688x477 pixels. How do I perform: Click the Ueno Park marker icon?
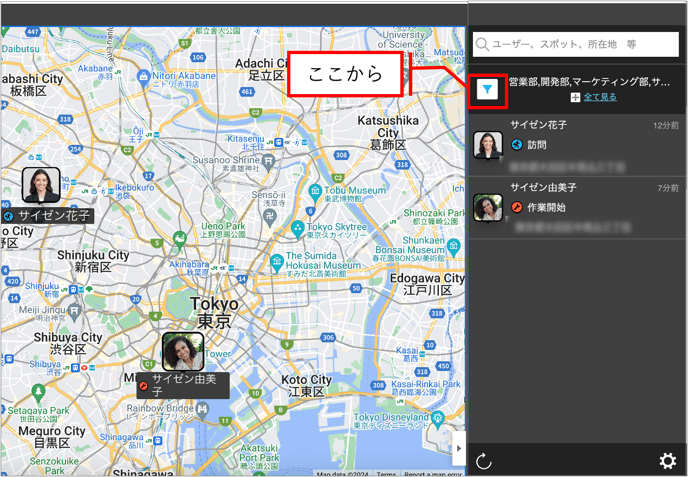point(180,240)
